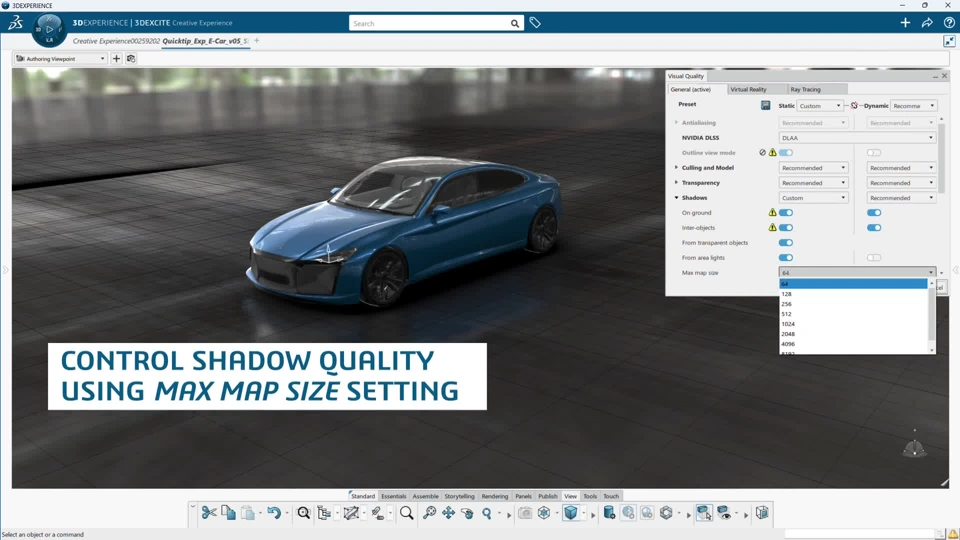Click the tag icon next to search

[x=535, y=23]
